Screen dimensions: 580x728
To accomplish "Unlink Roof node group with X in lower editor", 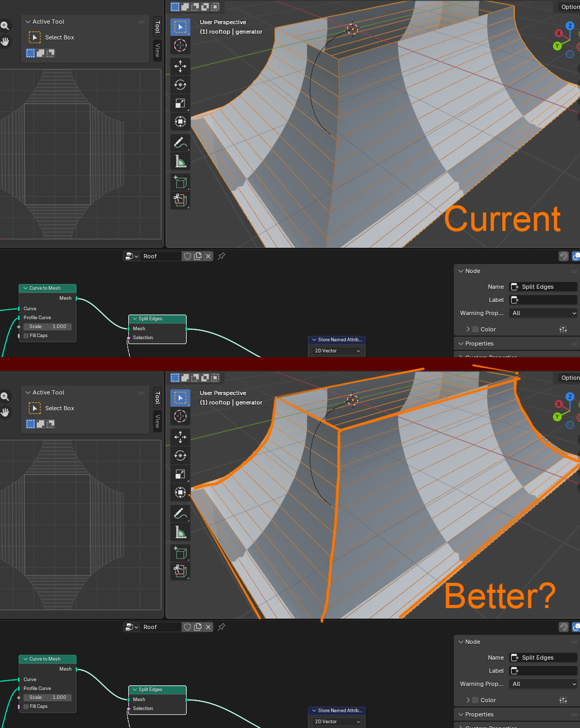I will point(208,627).
